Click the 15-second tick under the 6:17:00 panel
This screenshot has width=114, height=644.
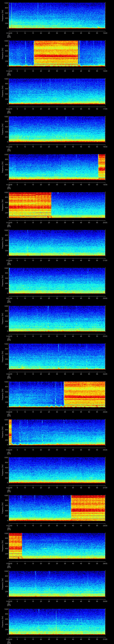(33, 147)
